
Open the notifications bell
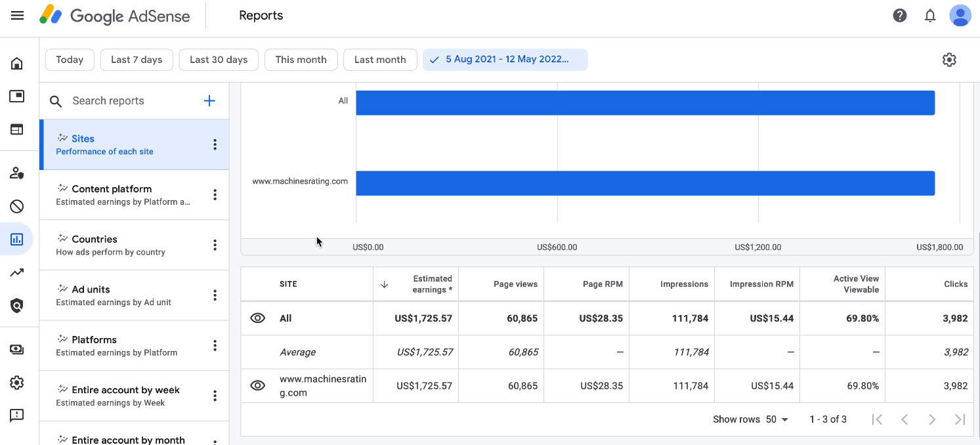point(930,15)
